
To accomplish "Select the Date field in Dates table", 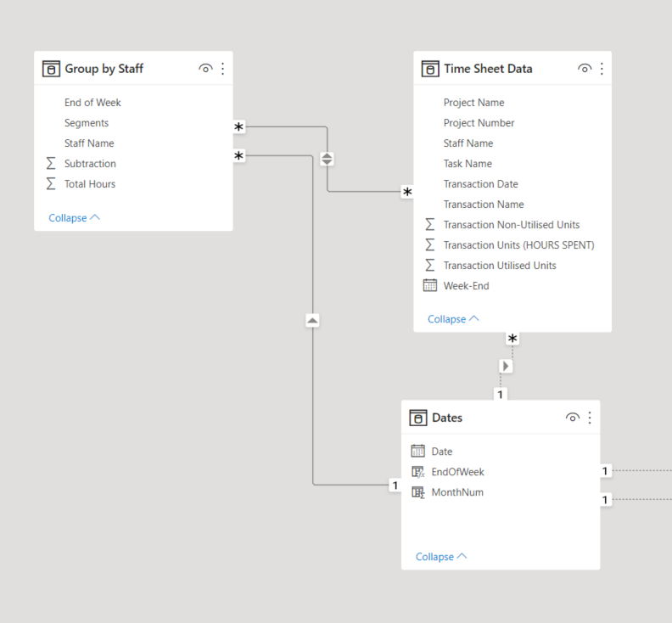I will click(x=442, y=452).
